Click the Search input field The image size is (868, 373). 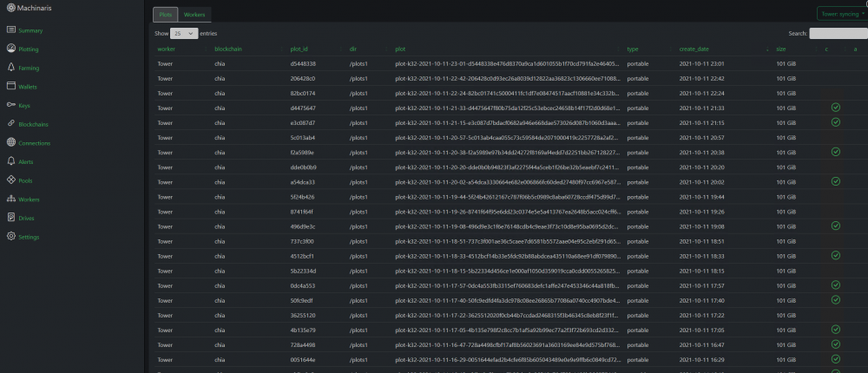coord(838,33)
